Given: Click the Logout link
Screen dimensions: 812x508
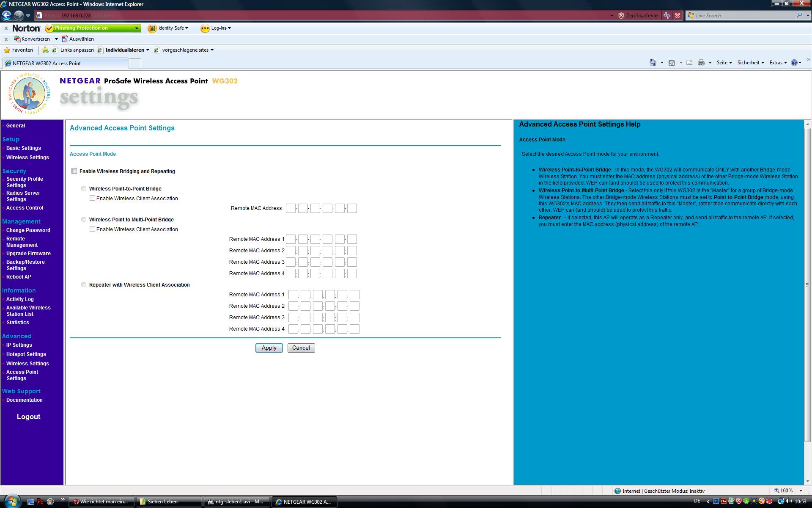Looking at the screenshot, I should tap(28, 417).
